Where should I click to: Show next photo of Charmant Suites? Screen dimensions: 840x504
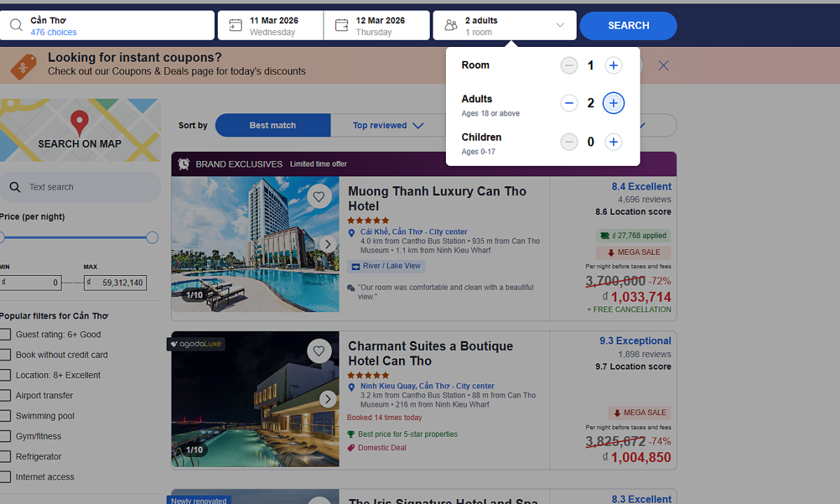pos(328,399)
